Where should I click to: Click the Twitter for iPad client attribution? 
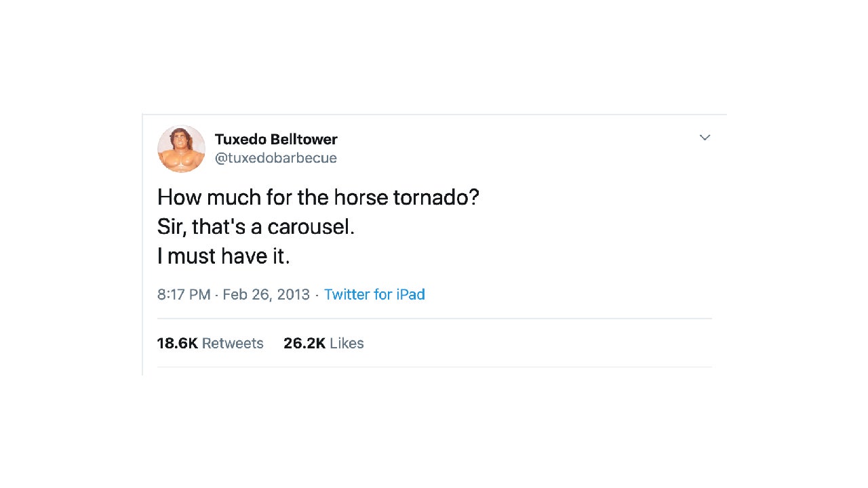(x=374, y=294)
